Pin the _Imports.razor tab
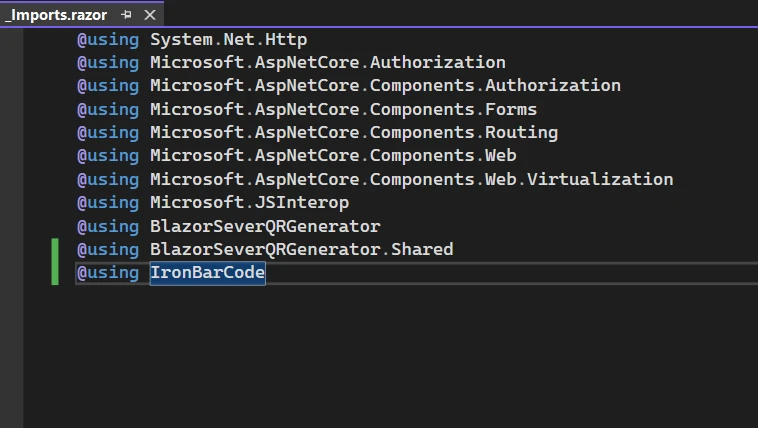Viewport: 758px width, 428px height. point(126,16)
